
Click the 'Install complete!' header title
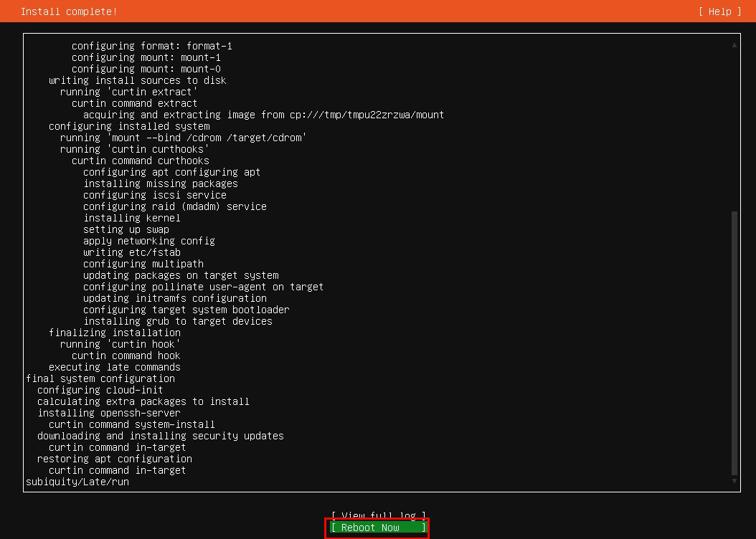point(69,11)
